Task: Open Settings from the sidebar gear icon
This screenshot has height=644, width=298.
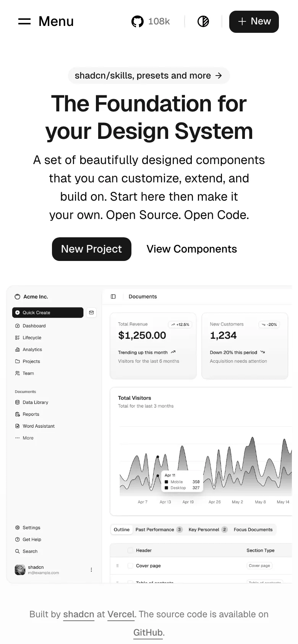Action: 17,528
